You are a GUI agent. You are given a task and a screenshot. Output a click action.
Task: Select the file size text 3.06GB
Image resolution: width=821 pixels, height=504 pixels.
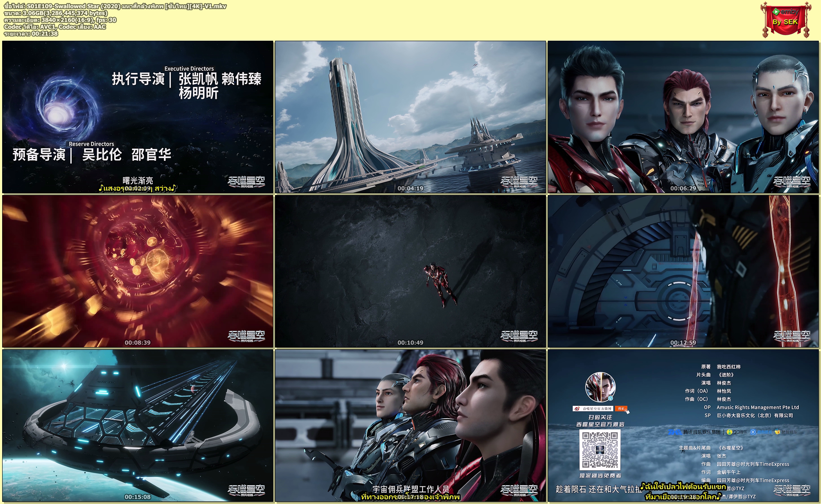pos(55,13)
